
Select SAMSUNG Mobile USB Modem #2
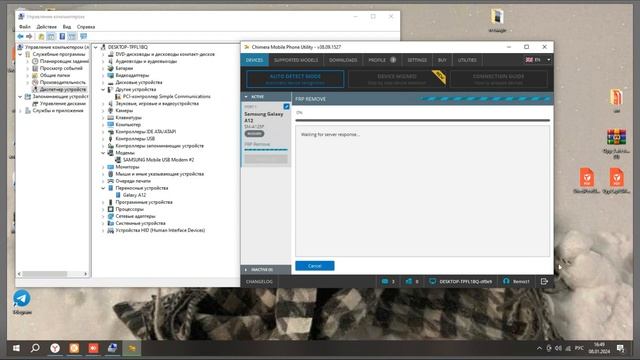[x=158, y=160]
